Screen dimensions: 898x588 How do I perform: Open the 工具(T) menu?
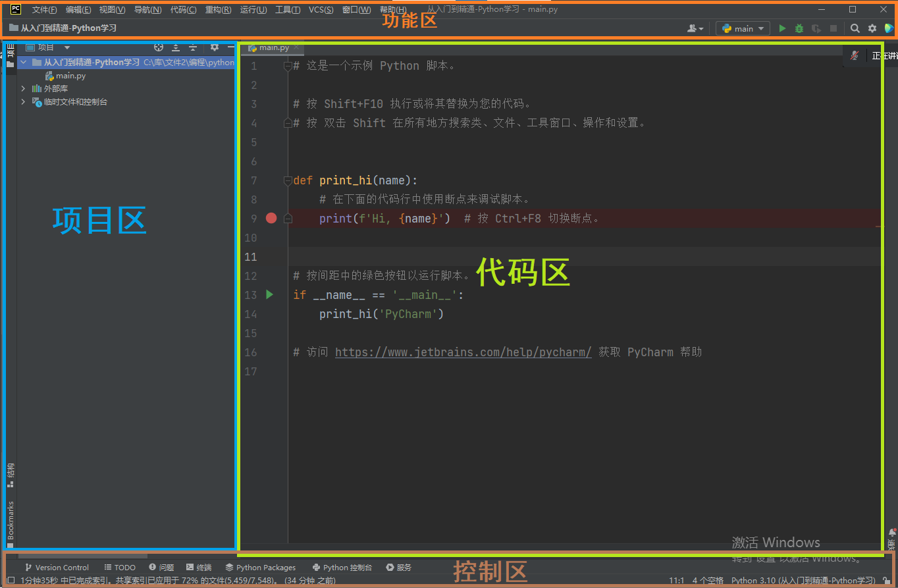click(288, 10)
